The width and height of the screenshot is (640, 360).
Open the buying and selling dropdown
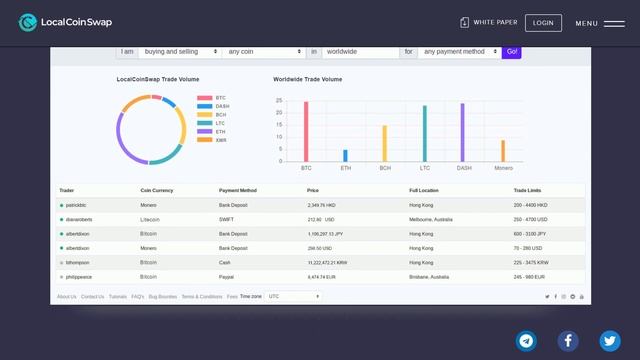click(x=180, y=52)
